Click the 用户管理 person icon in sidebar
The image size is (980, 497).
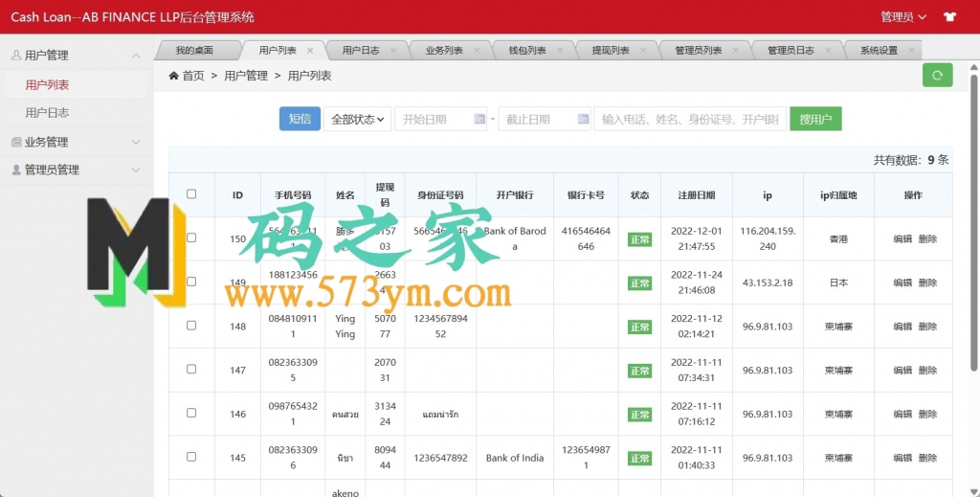point(16,55)
